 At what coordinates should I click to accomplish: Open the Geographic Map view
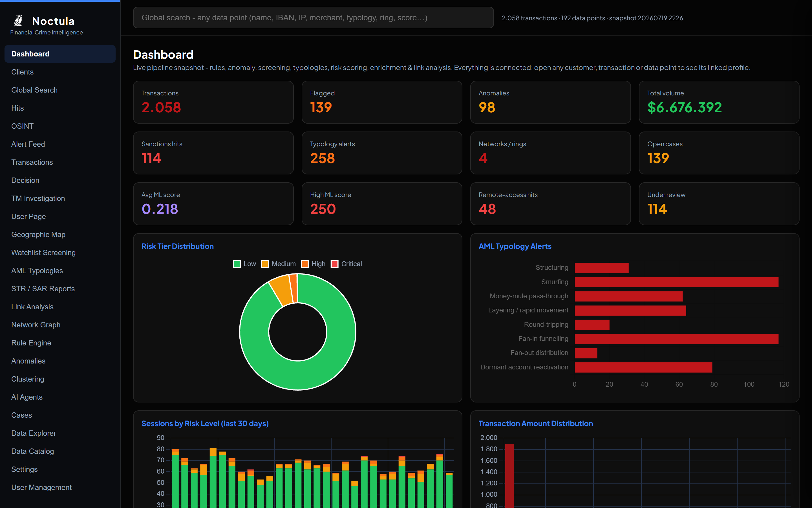point(60,235)
